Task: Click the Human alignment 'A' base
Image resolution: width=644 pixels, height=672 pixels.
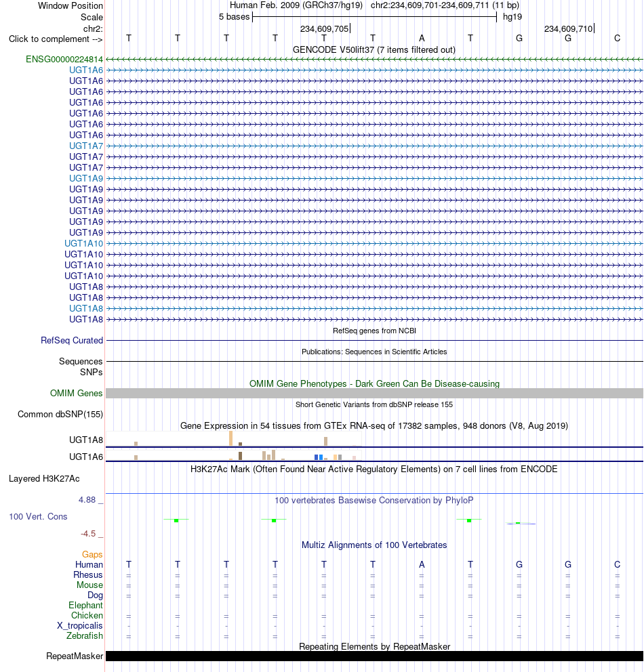Action: (422, 564)
